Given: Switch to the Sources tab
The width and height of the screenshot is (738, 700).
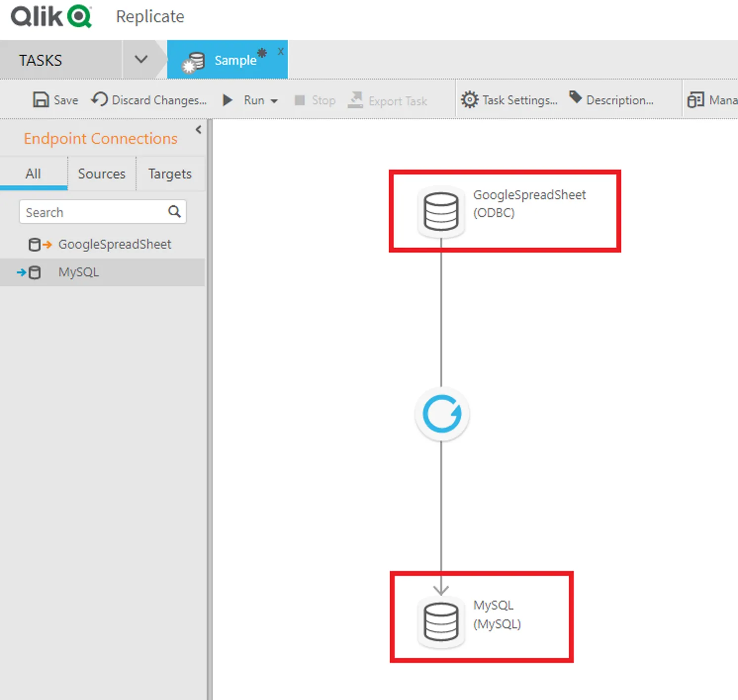Looking at the screenshot, I should [101, 174].
